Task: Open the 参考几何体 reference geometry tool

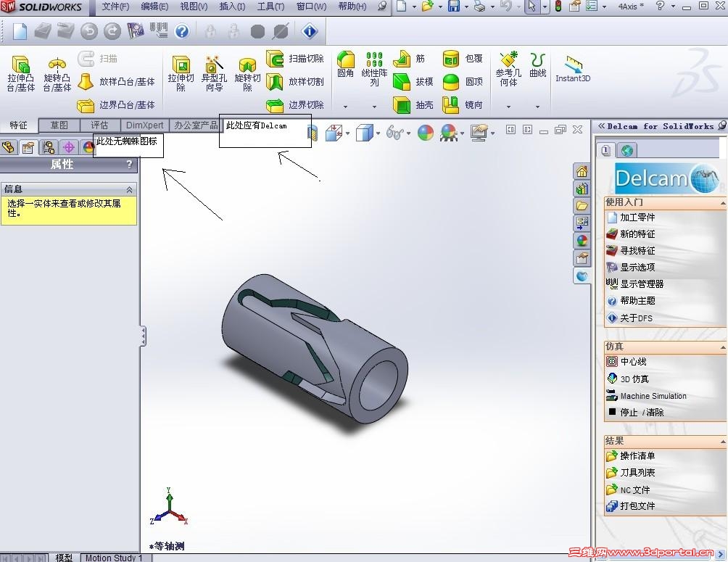Action: 508,69
